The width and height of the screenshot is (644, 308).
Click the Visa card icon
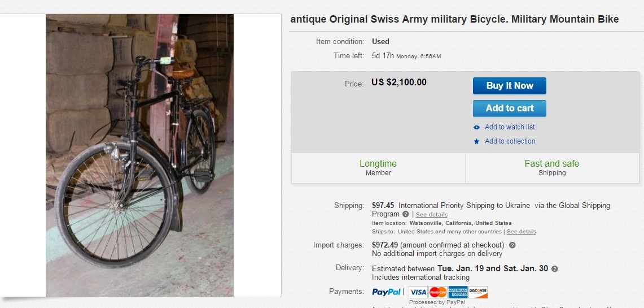pyautogui.click(x=418, y=292)
